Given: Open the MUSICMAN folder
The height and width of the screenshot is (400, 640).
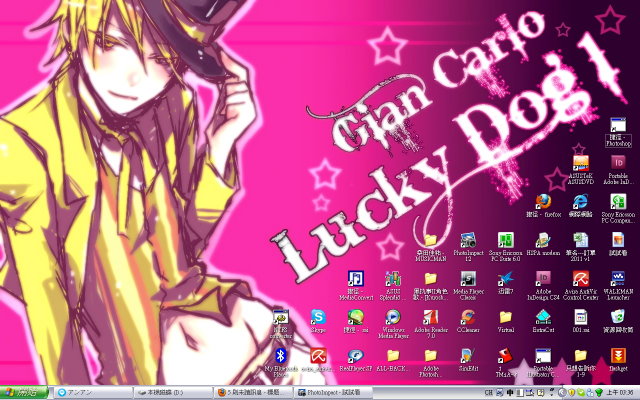Looking at the screenshot, I should click(x=430, y=240).
